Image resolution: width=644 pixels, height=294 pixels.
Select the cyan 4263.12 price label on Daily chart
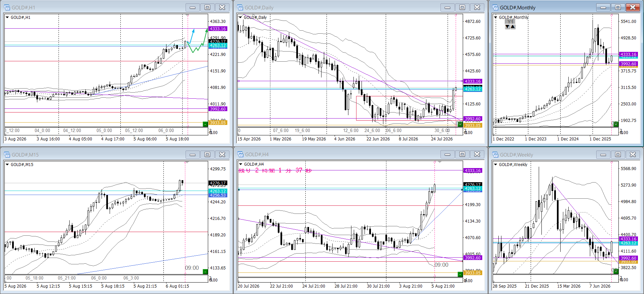point(473,89)
